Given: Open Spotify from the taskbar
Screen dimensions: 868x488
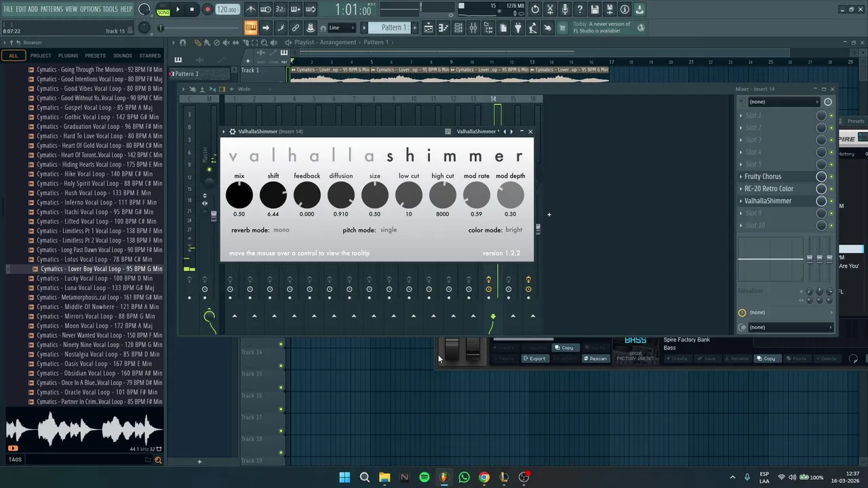Looking at the screenshot, I should coord(425,477).
